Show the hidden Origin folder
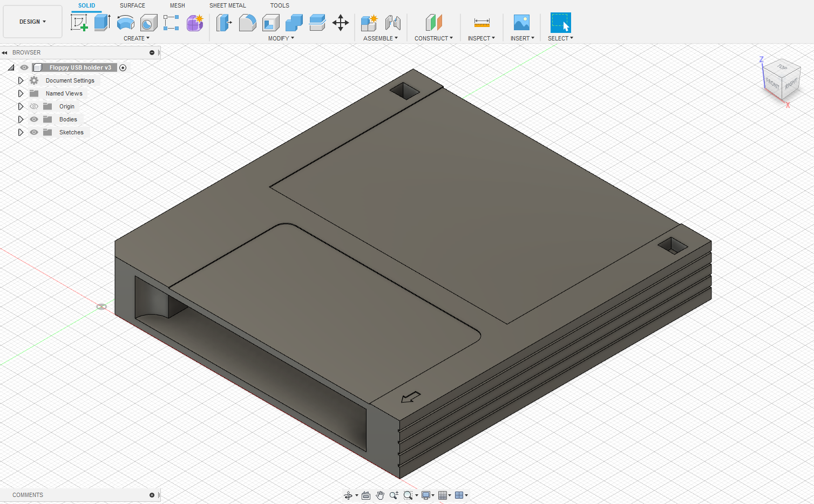The image size is (814, 504). coord(34,106)
